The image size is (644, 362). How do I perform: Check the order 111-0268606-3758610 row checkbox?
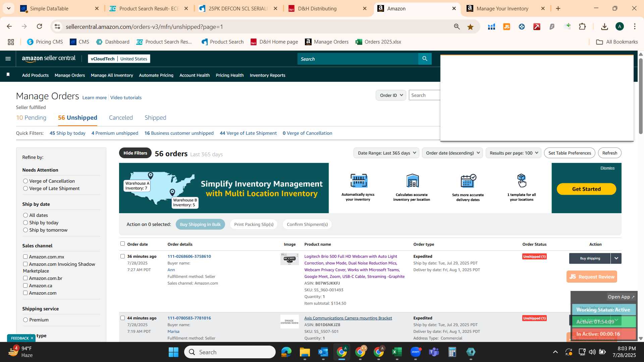click(x=122, y=256)
